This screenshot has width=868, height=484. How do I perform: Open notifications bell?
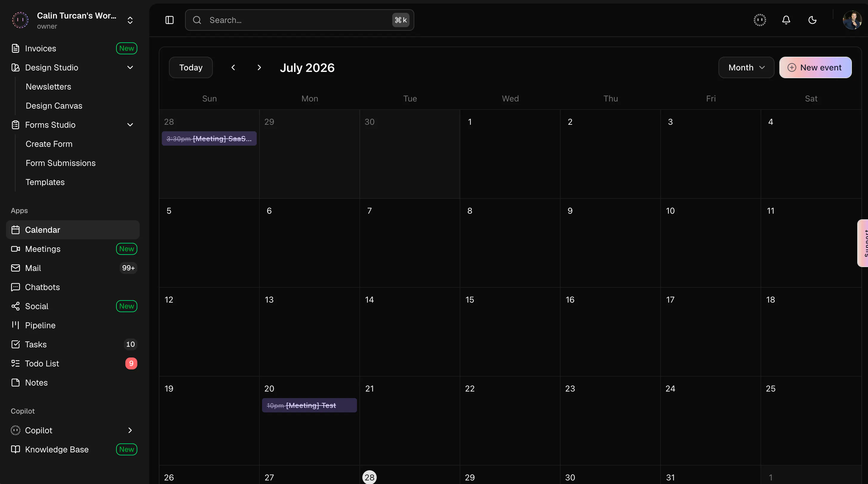(x=786, y=20)
